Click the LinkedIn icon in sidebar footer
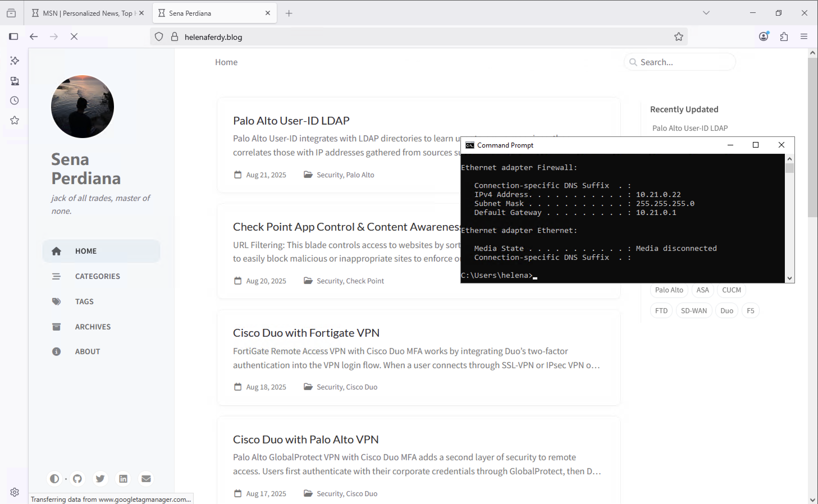 (123, 479)
